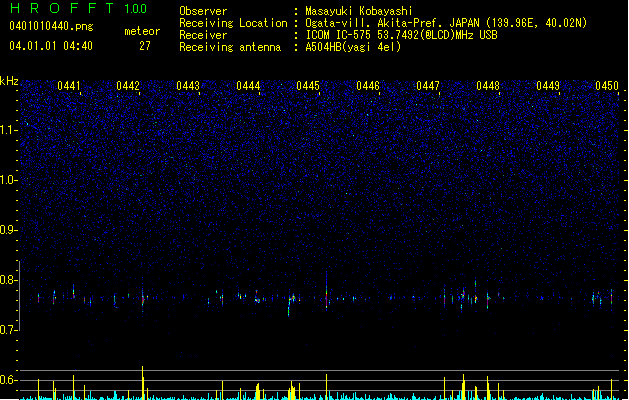Click the 0443 time marker
The height and width of the screenshot is (400, 629).
(x=188, y=86)
